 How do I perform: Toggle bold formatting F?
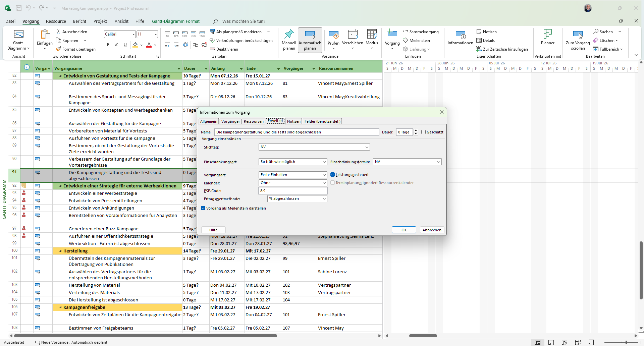pos(108,45)
